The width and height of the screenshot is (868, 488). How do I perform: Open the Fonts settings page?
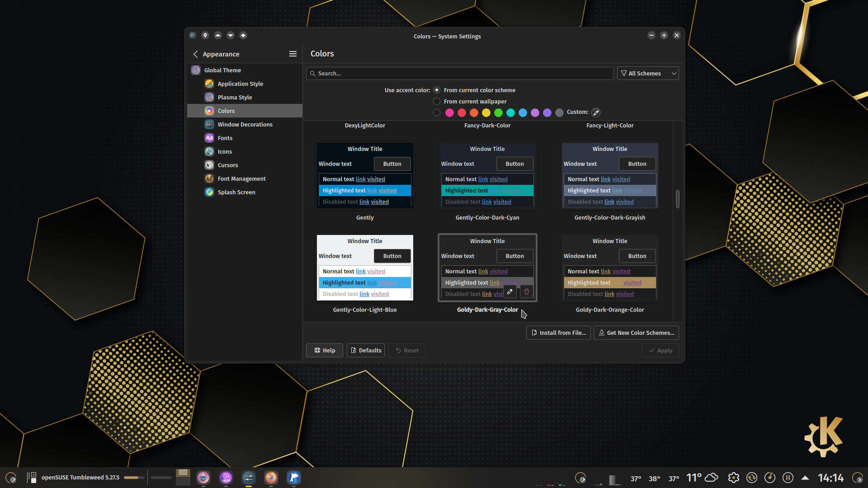click(245, 138)
